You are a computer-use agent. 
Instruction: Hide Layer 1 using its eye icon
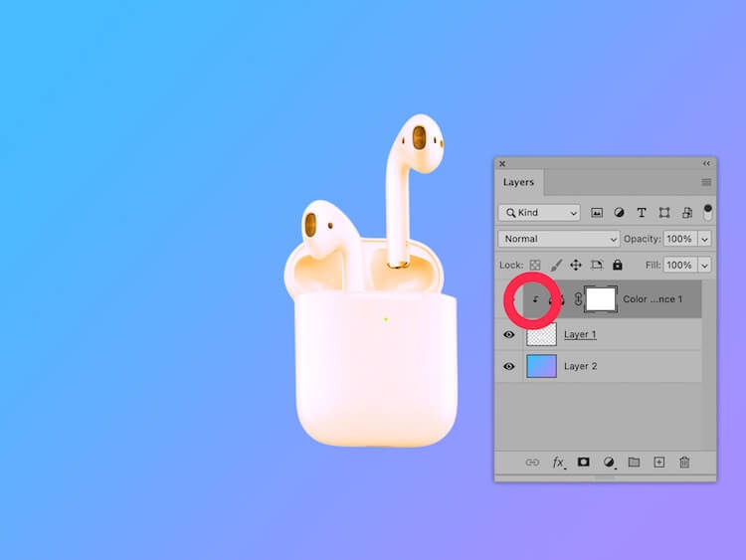(509, 335)
